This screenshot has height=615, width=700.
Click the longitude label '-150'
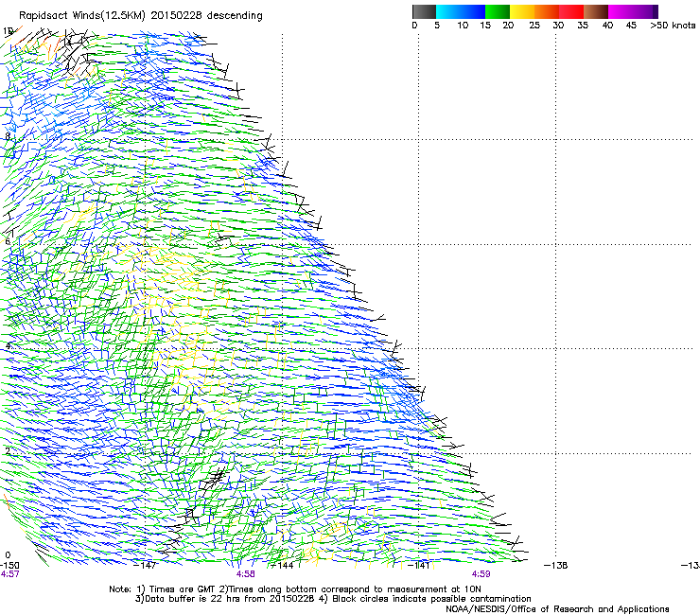pyautogui.click(x=9, y=566)
